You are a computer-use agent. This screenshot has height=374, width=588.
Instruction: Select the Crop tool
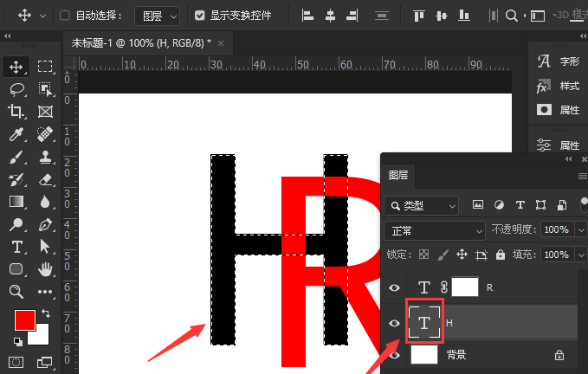point(16,112)
